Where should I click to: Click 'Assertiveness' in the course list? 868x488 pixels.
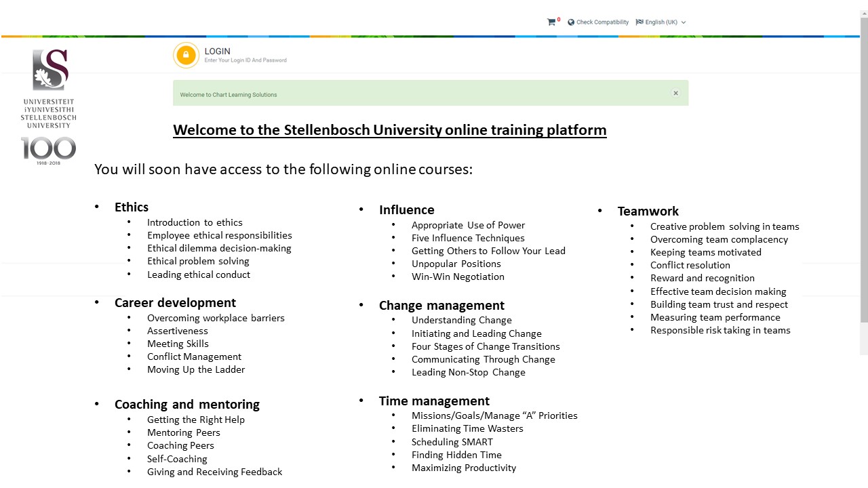(x=178, y=331)
